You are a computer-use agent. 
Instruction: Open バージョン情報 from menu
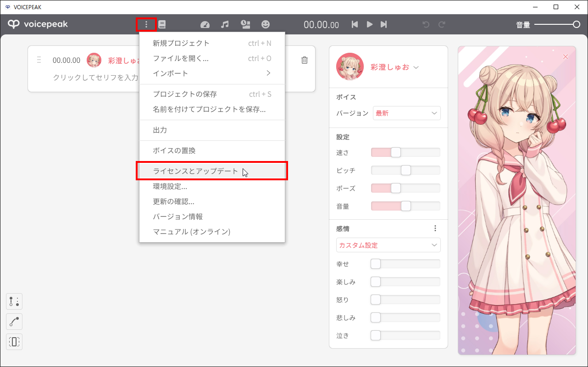212,217
